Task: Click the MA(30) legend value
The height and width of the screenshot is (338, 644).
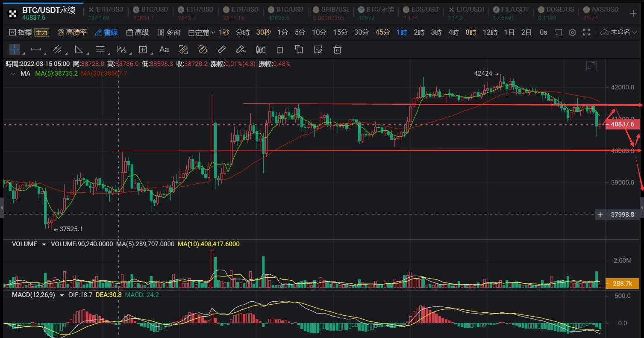Action: (104, 73)
